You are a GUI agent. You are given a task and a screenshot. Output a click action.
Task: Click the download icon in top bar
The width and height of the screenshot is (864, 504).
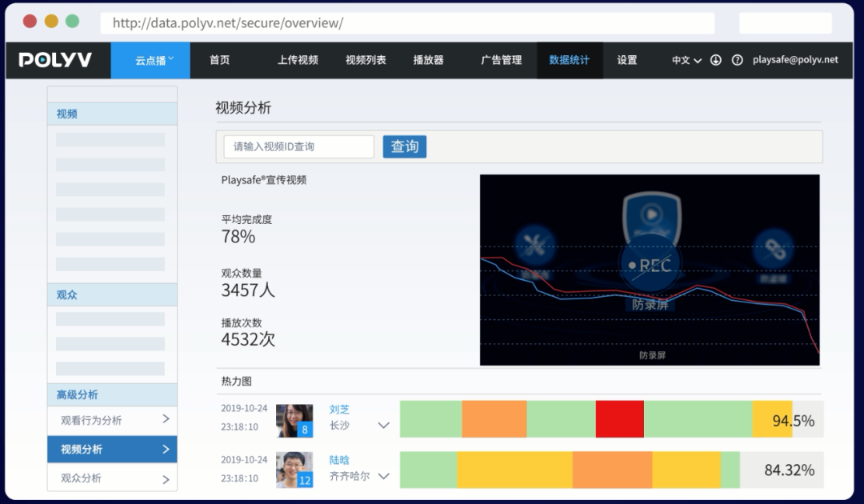(x=716, y=60)
